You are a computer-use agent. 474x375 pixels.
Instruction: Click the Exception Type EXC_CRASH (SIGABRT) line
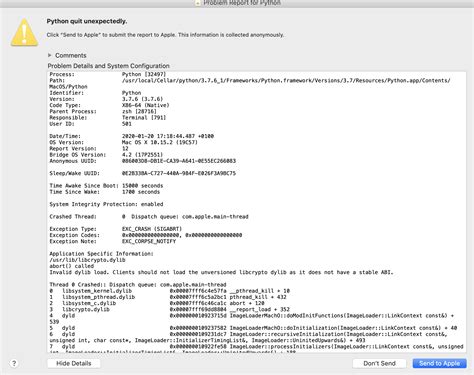click(116, 229)
